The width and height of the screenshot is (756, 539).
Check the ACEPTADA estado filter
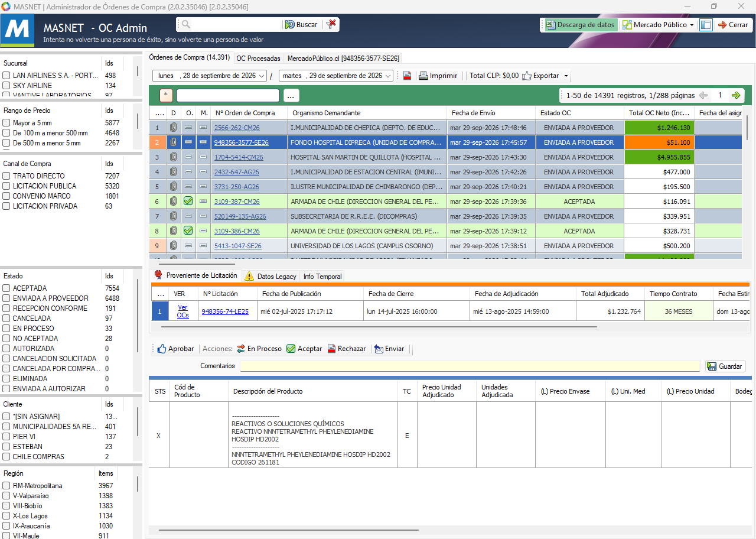[6, 288]
